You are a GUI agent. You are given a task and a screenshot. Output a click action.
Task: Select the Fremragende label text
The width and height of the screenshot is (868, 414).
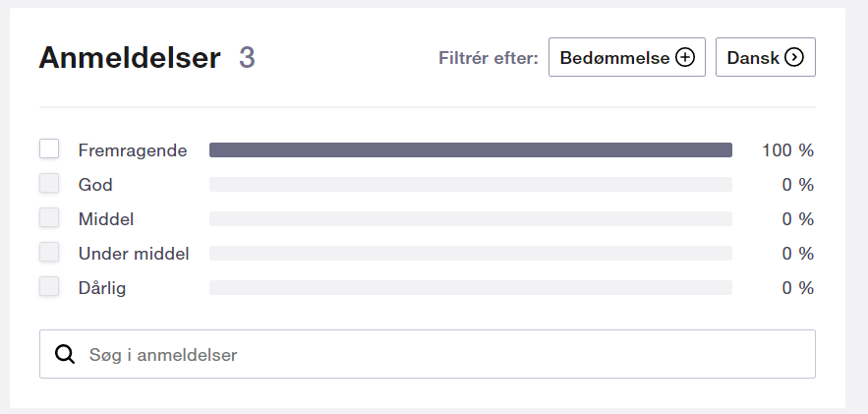(133, 150)
